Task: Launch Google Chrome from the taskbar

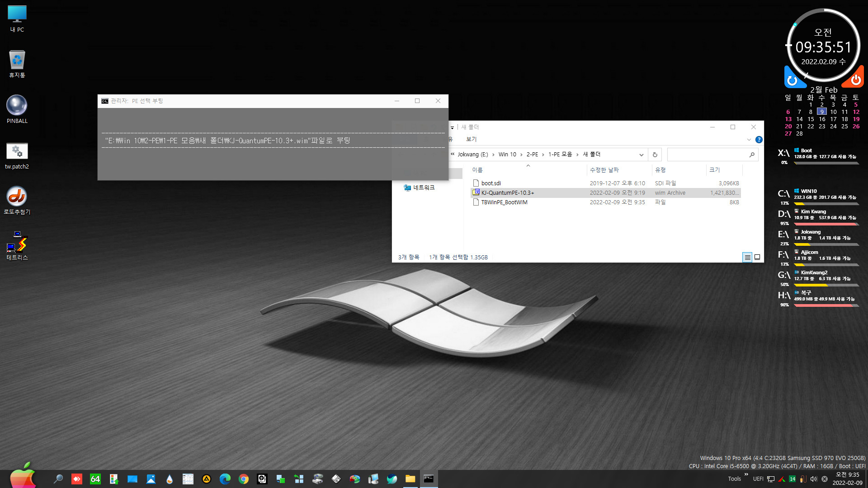Action: [244, 479]
